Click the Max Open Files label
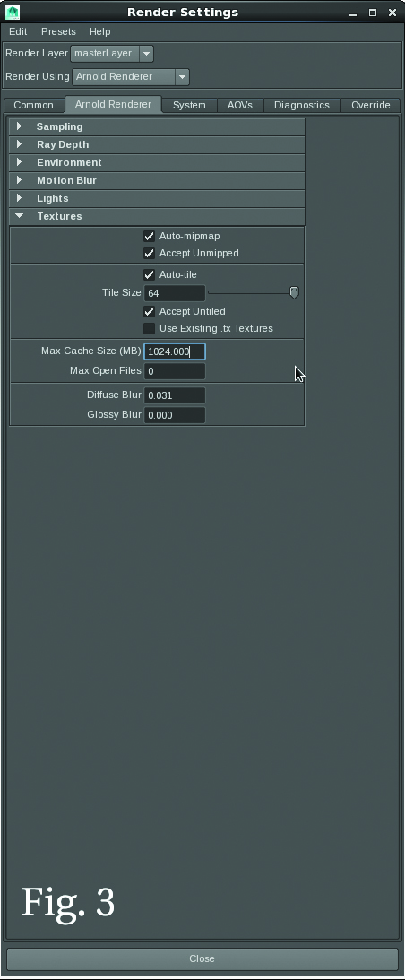Viewport: 405px width, 980px height. [x=106, y=370]
